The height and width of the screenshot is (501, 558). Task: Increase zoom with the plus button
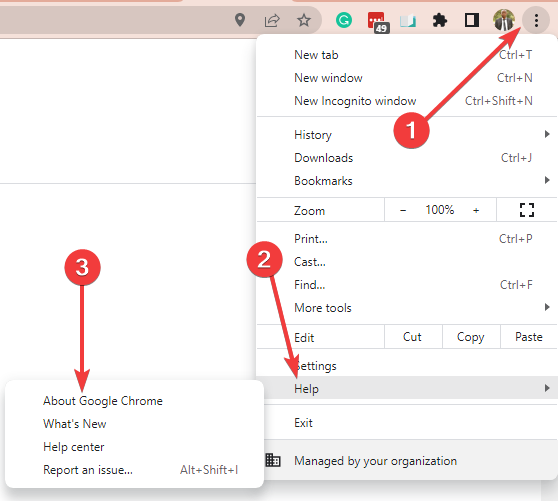click(476, 210)
